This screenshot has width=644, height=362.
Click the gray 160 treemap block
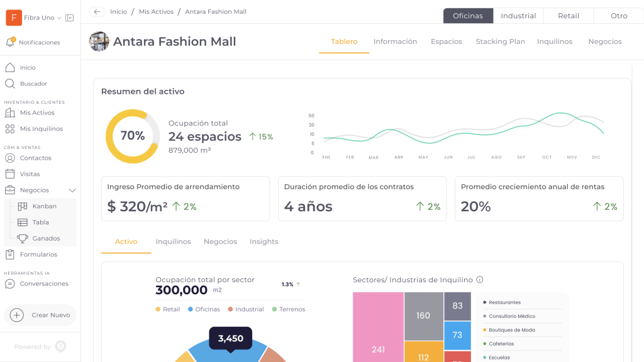click(423, 316)
